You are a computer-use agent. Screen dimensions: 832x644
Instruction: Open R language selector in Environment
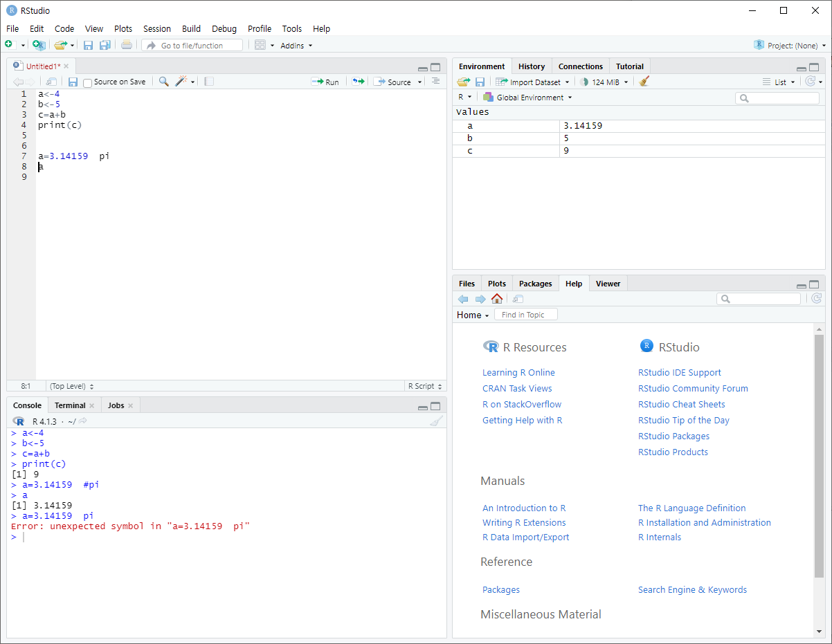(x=464, y=98)
